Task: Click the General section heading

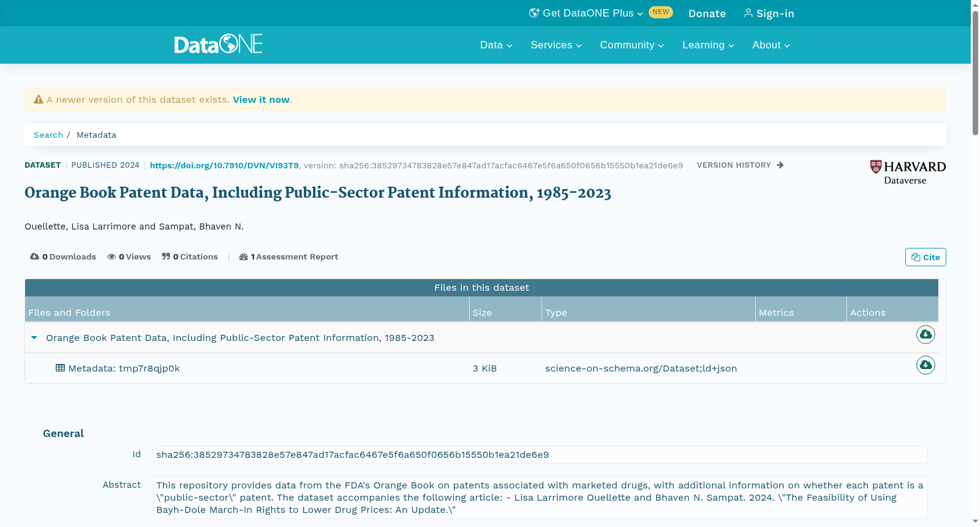Action: click(x=63, y=433)
